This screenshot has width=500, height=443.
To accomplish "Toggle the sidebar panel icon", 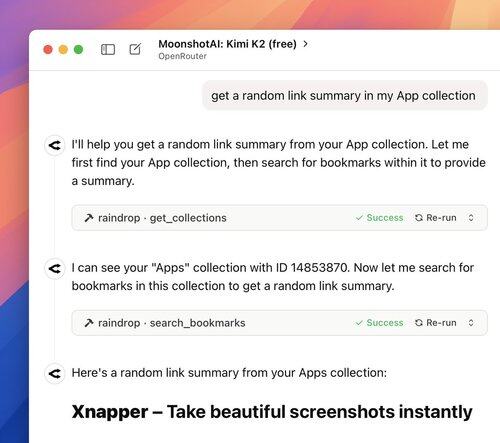I will click(108, 49).
